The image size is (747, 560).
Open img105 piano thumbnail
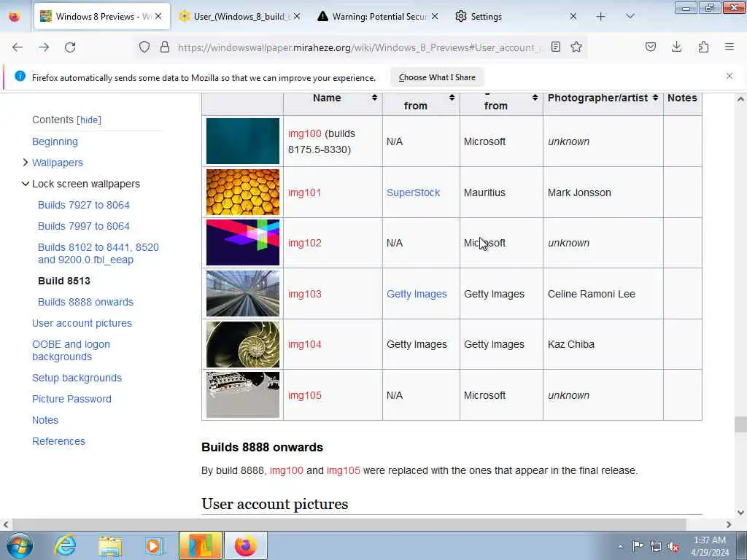pyautogui.click(x=243, y=394)
